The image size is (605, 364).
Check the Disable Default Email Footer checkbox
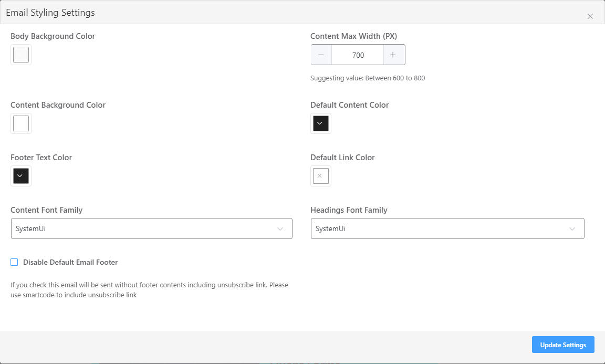point(14,262)
